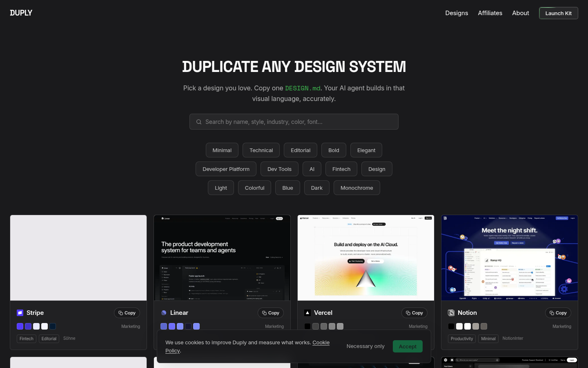Select the Fintech filter chip
This screenshot has height=368, width=588.
point(341,169)
